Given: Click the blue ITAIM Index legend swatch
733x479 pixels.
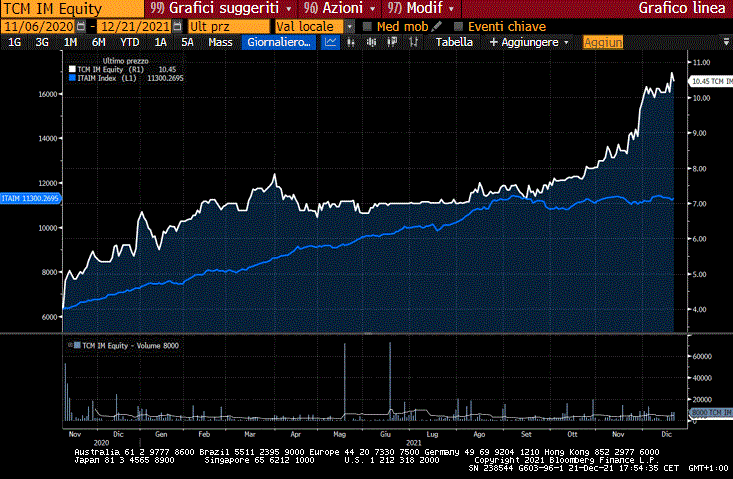Looking at the screenshot, I should click(x=72, y=78).
